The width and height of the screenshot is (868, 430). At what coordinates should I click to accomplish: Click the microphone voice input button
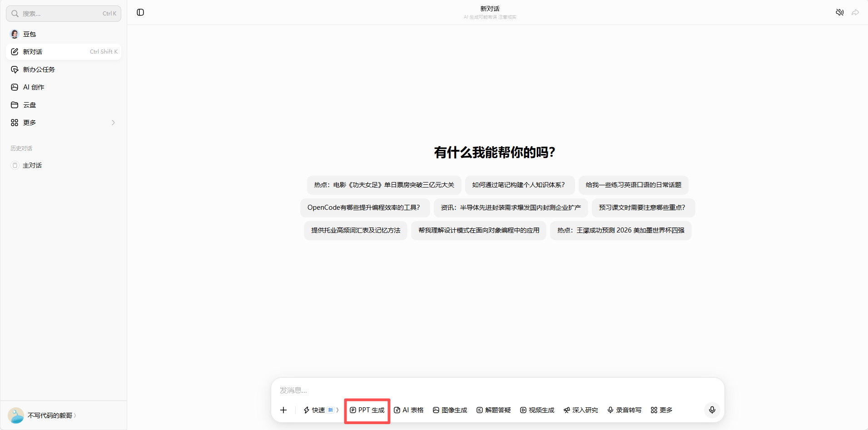coord(712,410)
